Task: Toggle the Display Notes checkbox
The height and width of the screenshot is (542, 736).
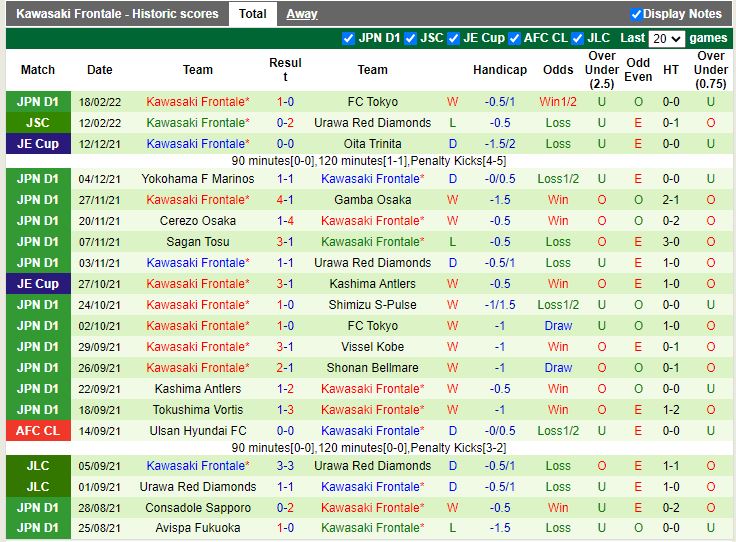Action: tap(636, 14)
